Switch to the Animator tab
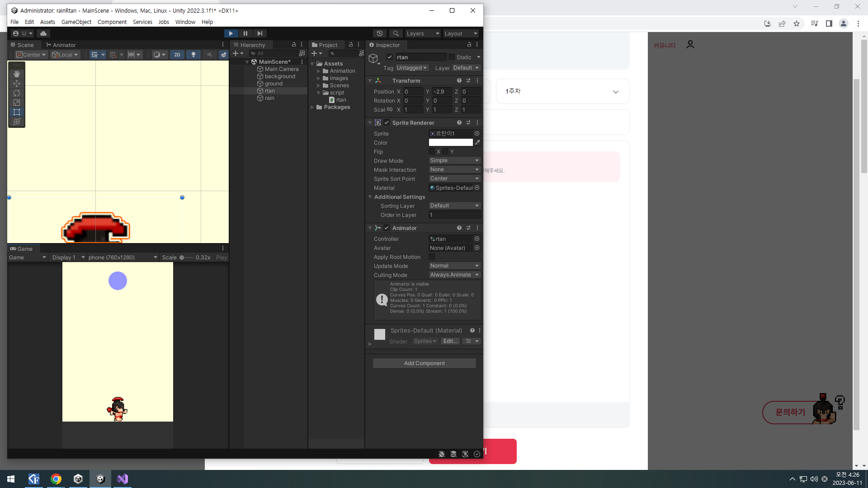This screenshot has width=868, height=488. pyautogui.click(x=61, y=45)
